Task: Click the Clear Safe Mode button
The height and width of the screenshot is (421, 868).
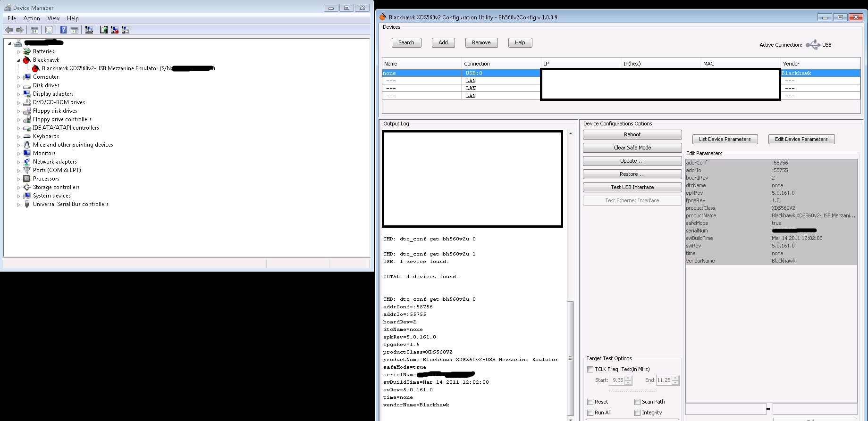Action: (x=632, y=148)
